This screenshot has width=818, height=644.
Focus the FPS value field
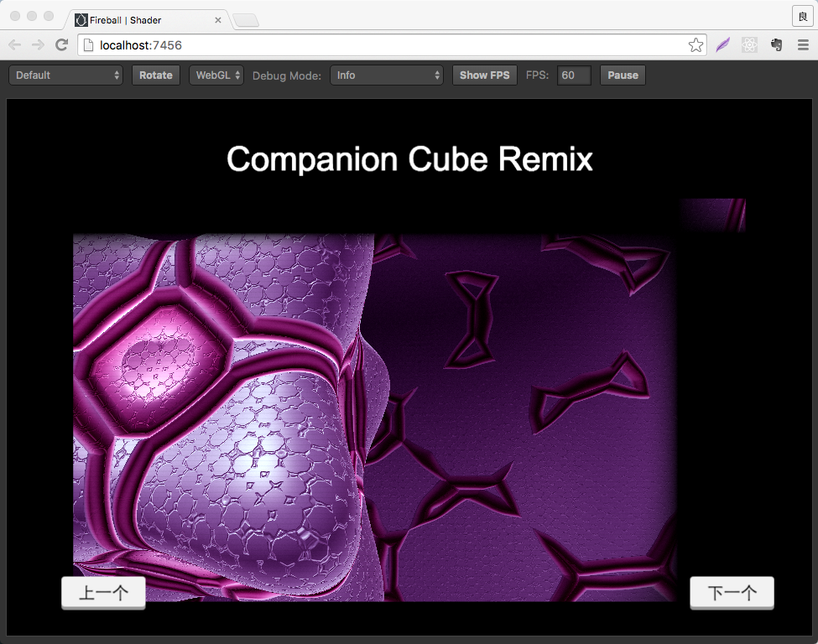pyautogui.click(x=574, y=75)
